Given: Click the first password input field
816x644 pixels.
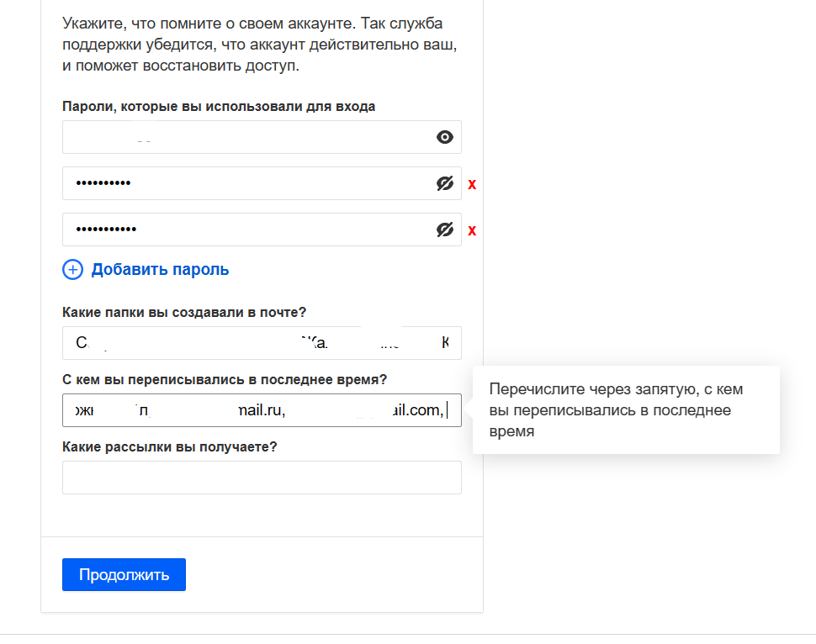Looking at the screenshot, I should coord(262,137).
